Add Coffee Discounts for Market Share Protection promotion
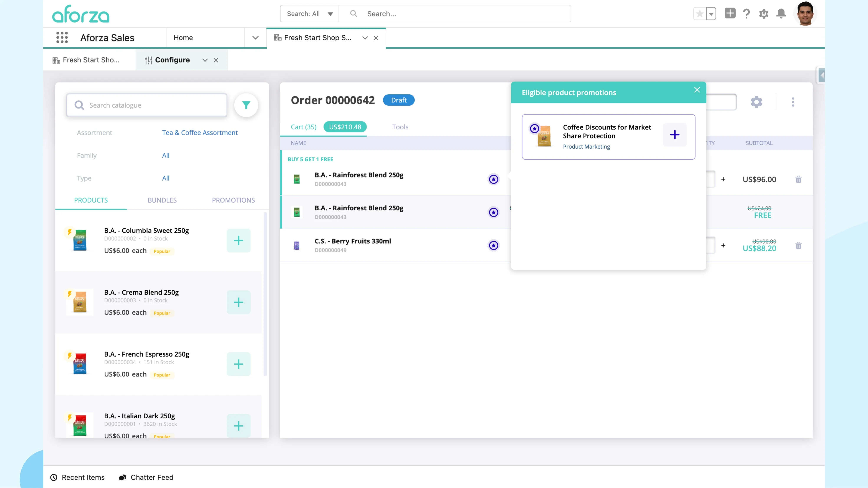 675,135
